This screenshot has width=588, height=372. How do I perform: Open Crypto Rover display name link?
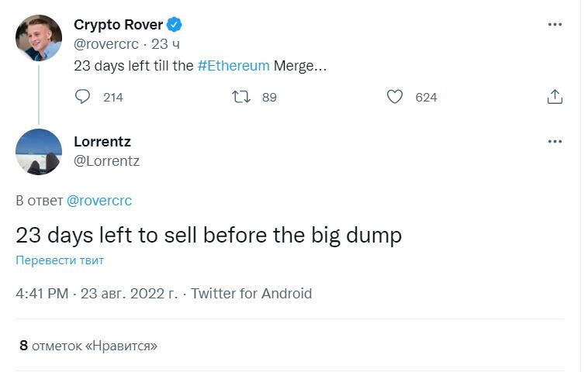pyautogui.click(x=118, y=25)
